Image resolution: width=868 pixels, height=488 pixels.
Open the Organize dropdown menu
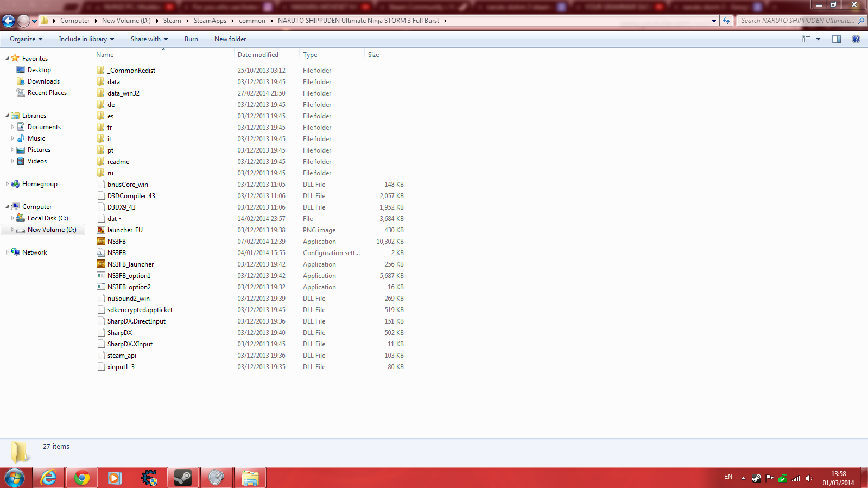click(26, 39)
